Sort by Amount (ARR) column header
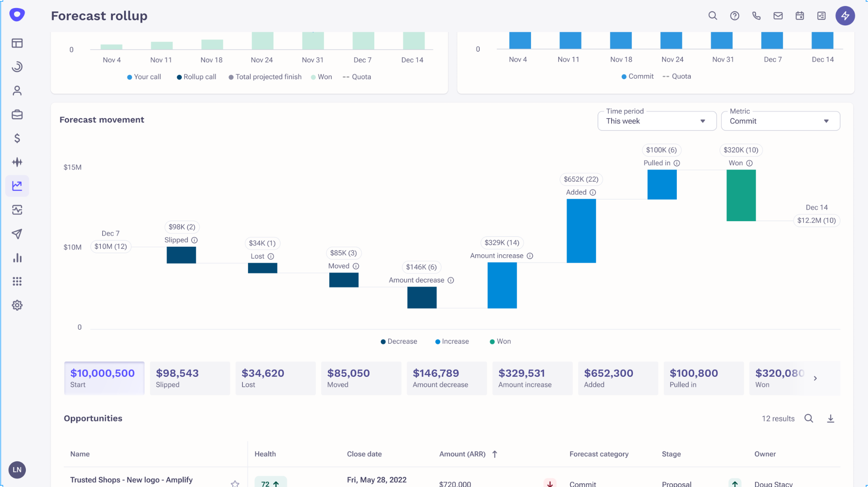The image size is (868, 487). [462, 454]
